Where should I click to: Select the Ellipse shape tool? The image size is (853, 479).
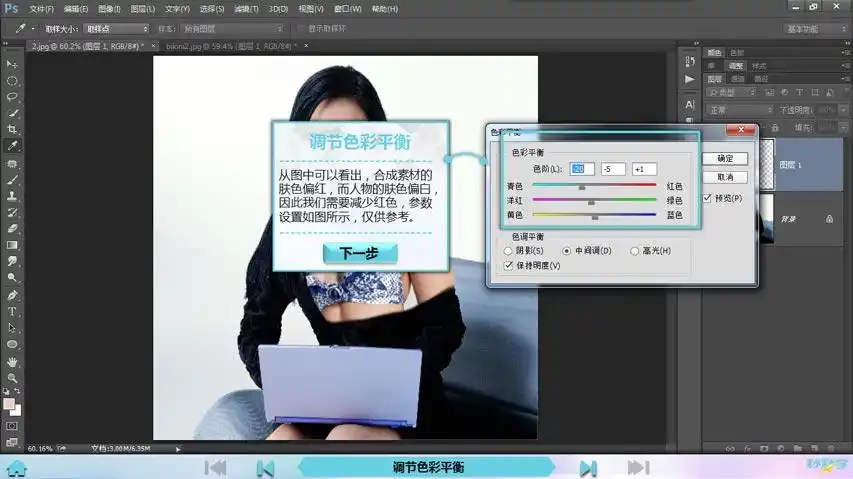tap(12, 344)
